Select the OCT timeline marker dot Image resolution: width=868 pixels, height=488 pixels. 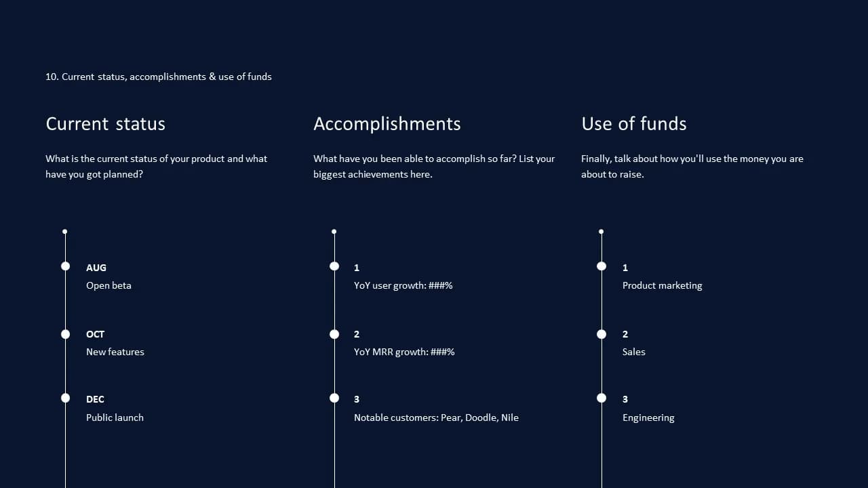(65, 334)
